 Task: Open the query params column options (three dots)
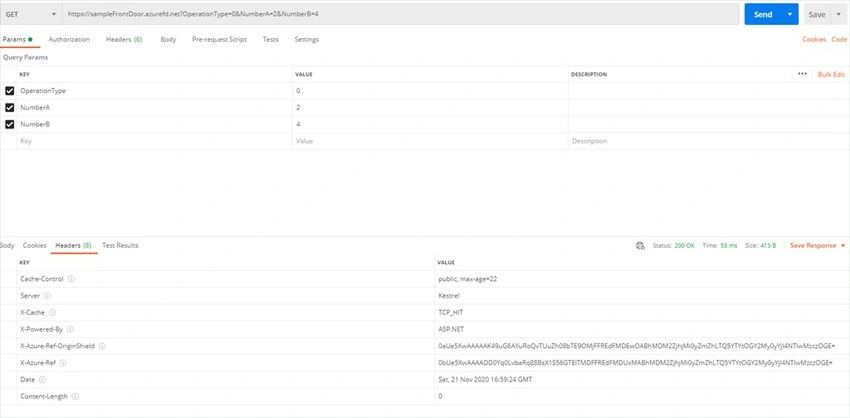pyautogui.click(x=802, y=74)
